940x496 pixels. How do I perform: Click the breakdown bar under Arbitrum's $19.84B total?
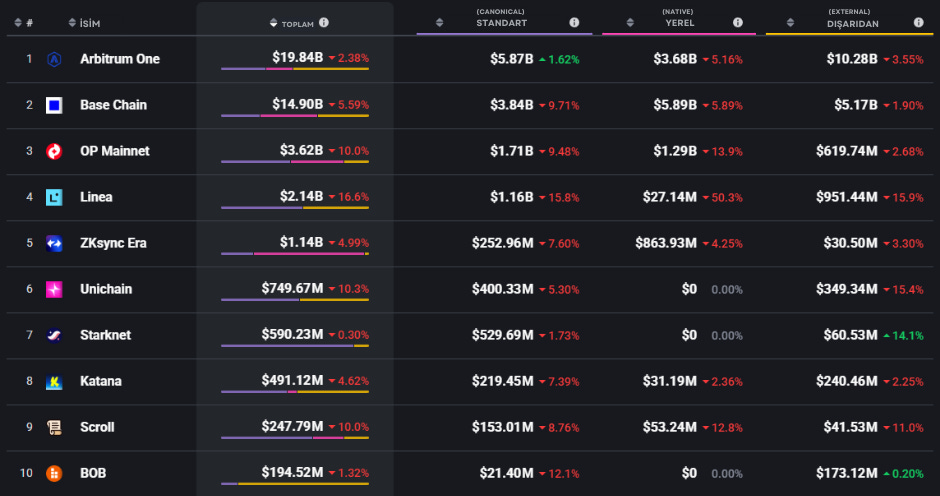click(x=295, y=69)
